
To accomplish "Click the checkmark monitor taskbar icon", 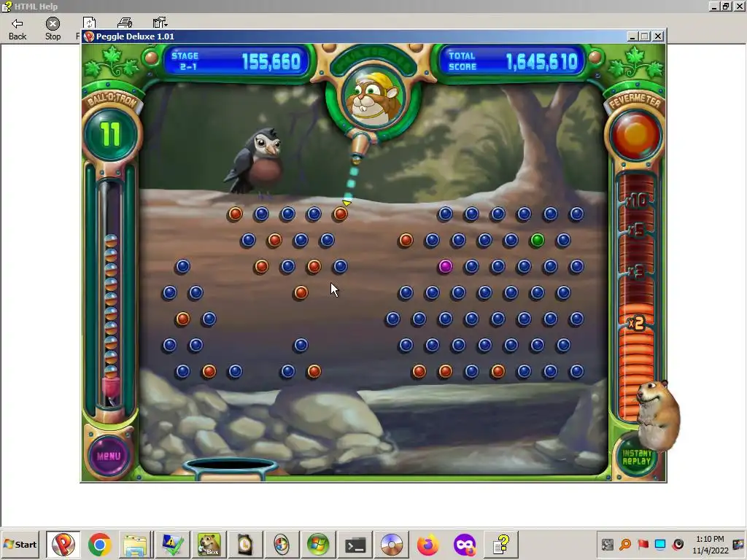I will (172, 545).
